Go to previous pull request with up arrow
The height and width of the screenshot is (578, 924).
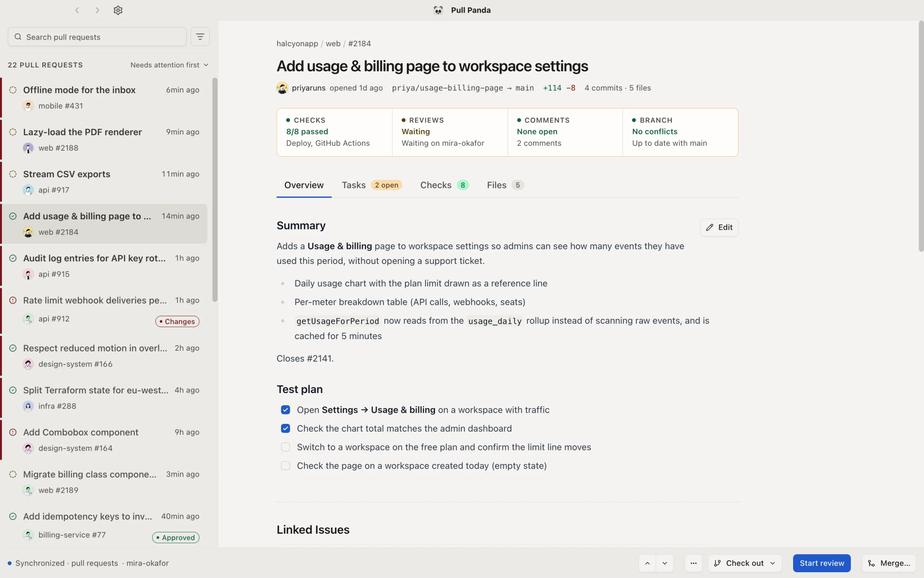click(648, 563)
